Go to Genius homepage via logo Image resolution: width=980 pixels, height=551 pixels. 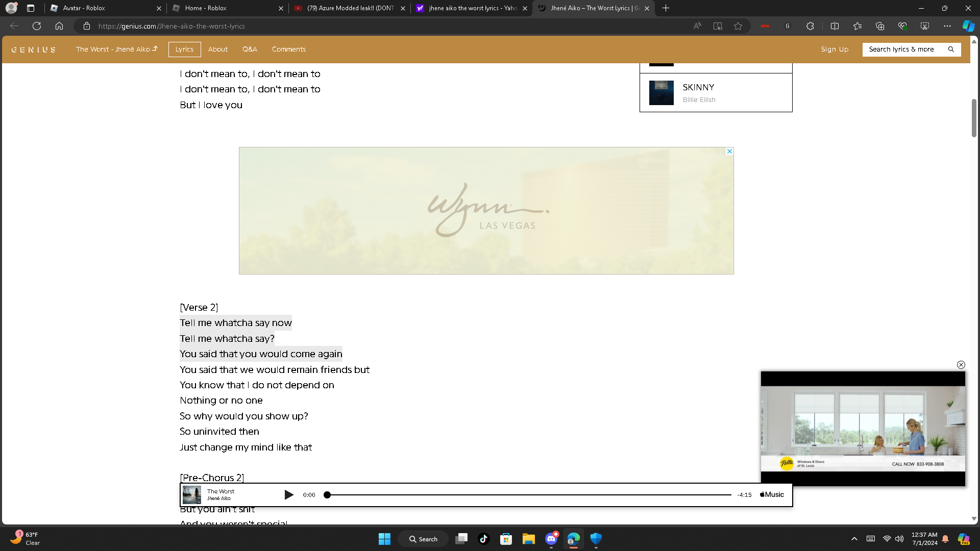(34, 49)
